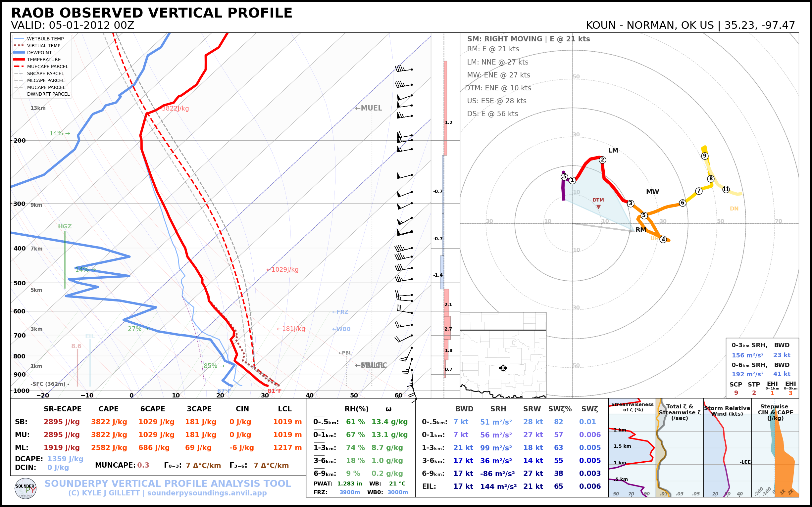Click the sounderpysoundings.anvil.app link
The width and height of the screenshot is (812, 507).
(x=207, y=493)
